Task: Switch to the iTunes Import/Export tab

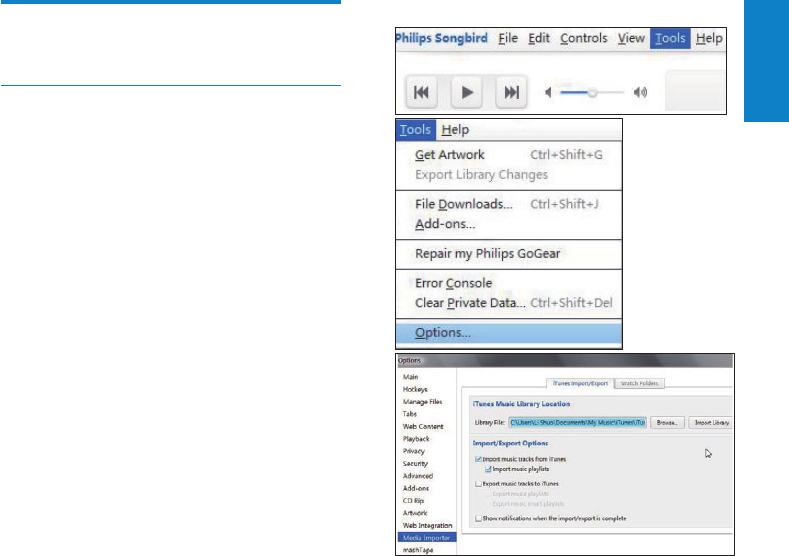Action: pos(580,383)
